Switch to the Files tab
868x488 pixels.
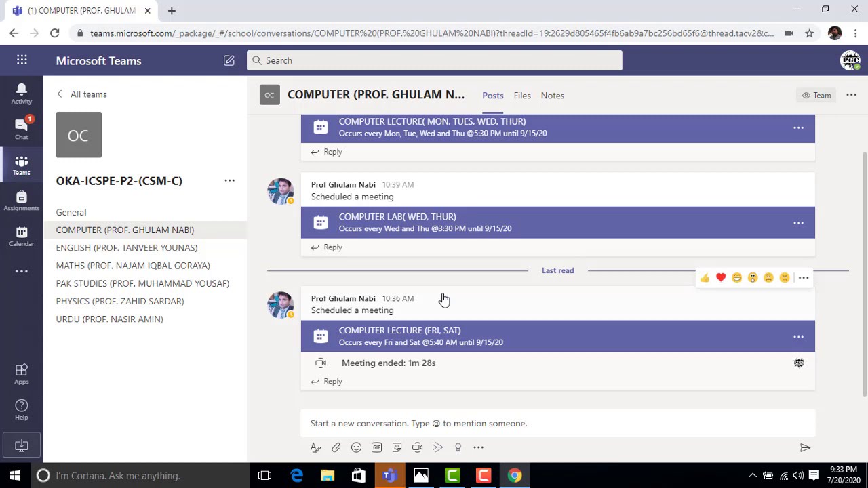522,96
